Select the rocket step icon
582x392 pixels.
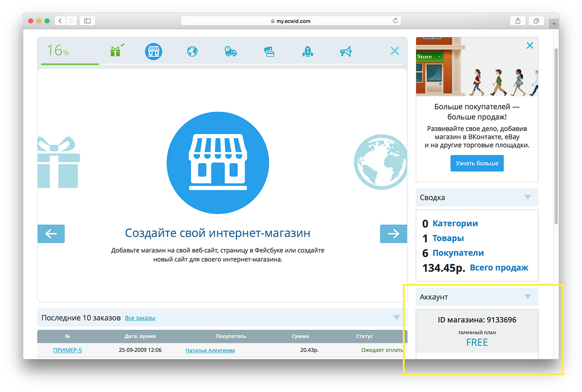[308, 51]
